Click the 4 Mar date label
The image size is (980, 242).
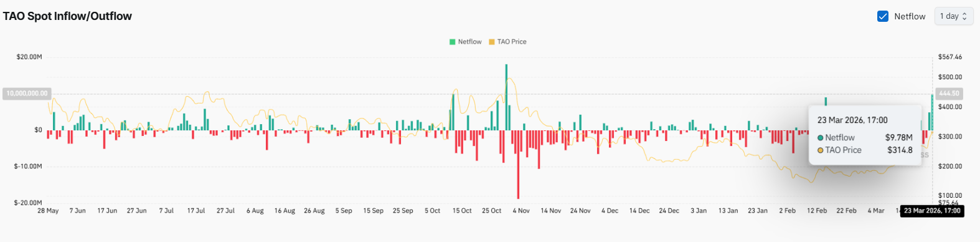[x=876, y=211]
